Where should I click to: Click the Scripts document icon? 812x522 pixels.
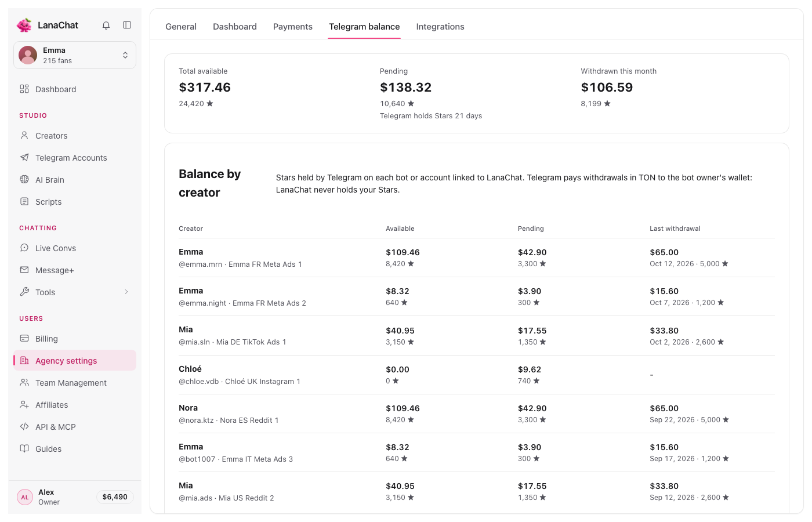(24, 201)
